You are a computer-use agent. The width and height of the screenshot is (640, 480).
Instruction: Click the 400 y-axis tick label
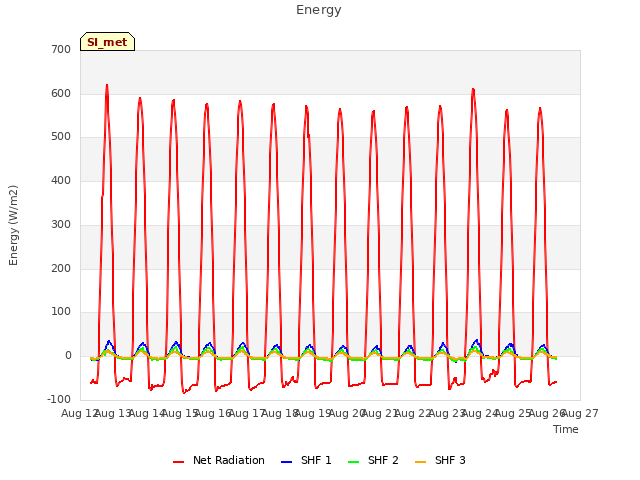click(x=61, y=180)
